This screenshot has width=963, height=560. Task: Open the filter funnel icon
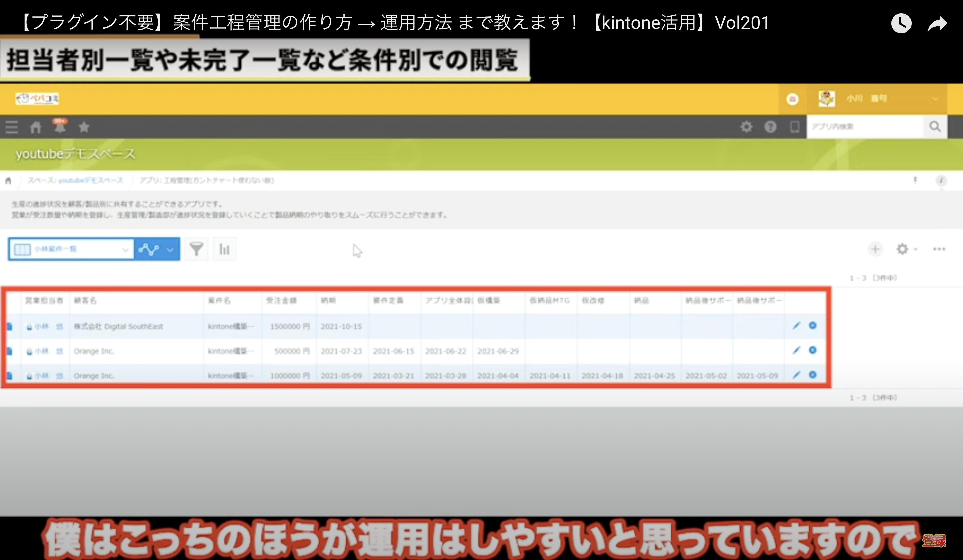click(x=196, y=249)
